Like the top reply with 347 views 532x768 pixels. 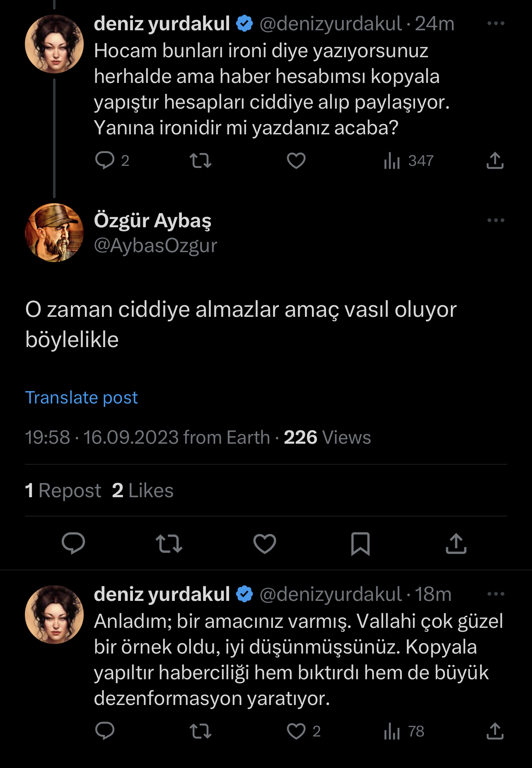pos(296,160)
